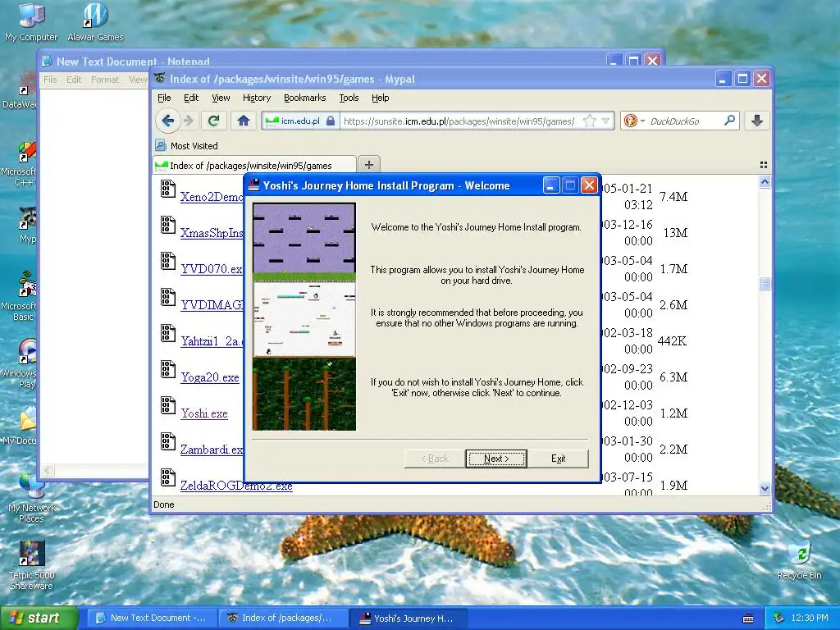The height and width of the screenshot is (630, 840).
Task: Open the Xeno2Demo link
Action: click(212, 197)
